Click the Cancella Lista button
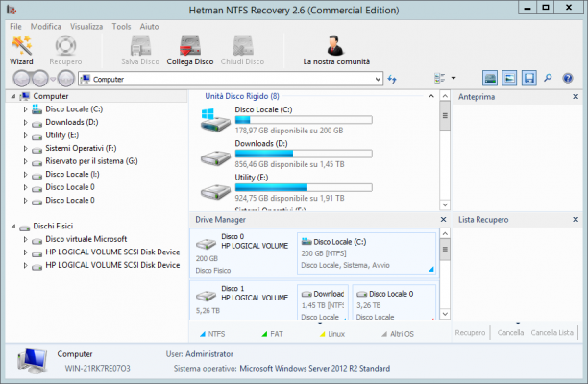 pos(552,332)
